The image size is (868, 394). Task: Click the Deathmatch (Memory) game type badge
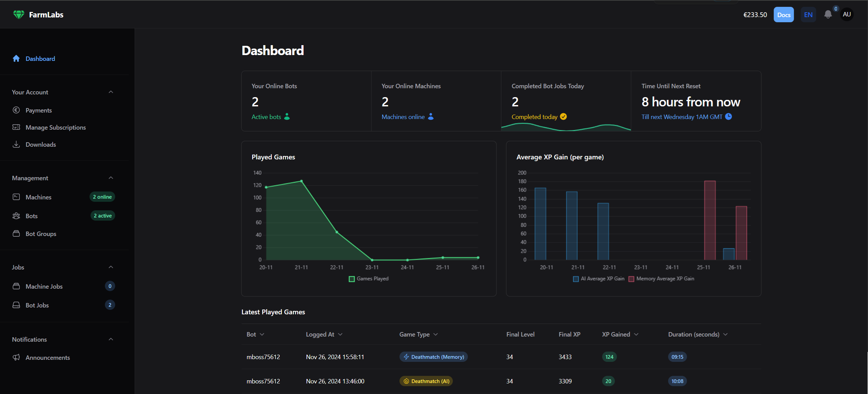[433, 357]
